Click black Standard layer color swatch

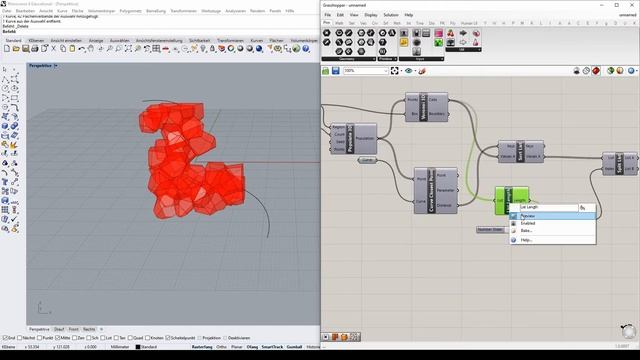pyautogui.click(x=138, y=347)
